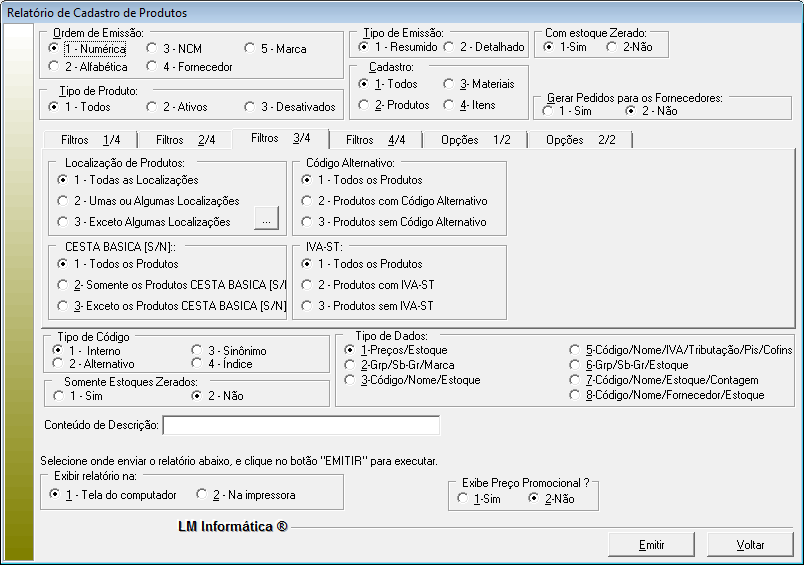Enable '1 - Sim' for Gerar Pedidos
804x565 pixels.
pyautogui.click(x=548, y=111)
